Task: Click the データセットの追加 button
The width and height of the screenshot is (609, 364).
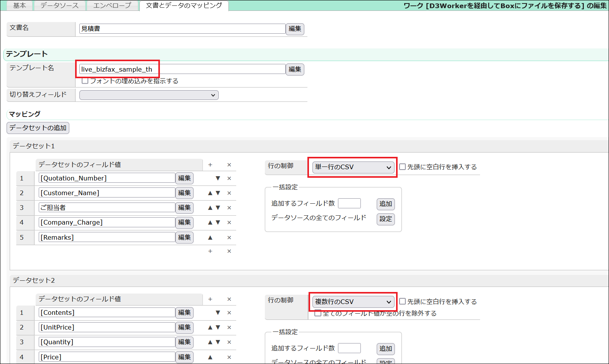Action: (x=38, y=128)
